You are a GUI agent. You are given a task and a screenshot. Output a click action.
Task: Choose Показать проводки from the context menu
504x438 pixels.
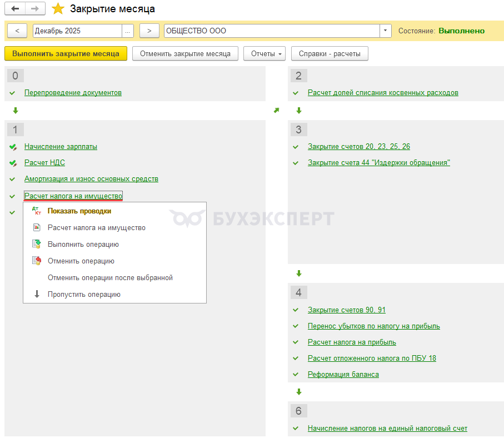click(x=79, y=211)
